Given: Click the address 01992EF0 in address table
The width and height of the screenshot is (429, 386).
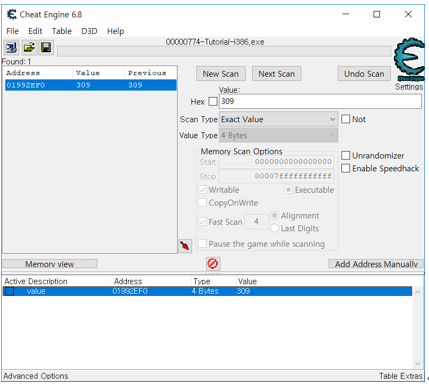Looking at the screenshot, I should point(130,291).
